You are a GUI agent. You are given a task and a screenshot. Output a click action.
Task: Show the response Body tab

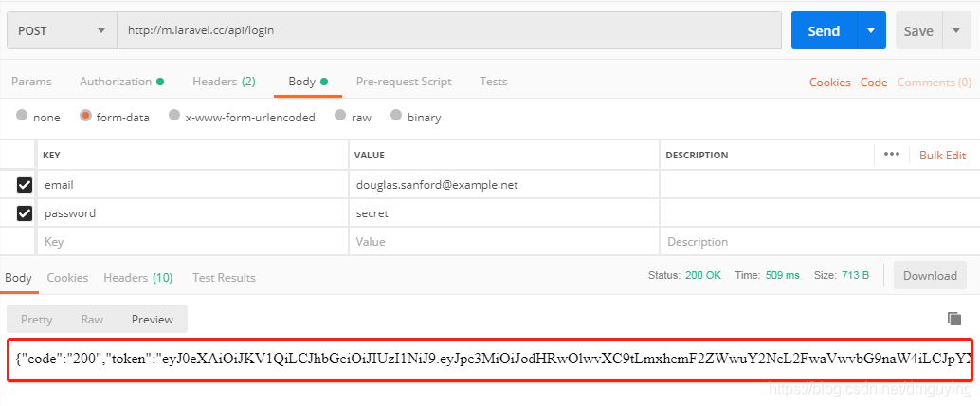tap(18, 277)
